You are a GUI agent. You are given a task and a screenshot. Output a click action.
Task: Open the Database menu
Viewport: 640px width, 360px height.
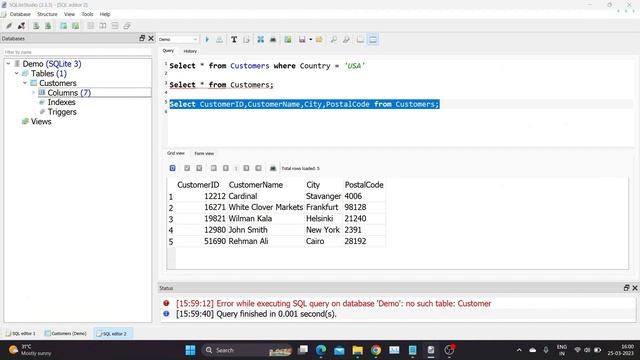[x=20, y=14]
